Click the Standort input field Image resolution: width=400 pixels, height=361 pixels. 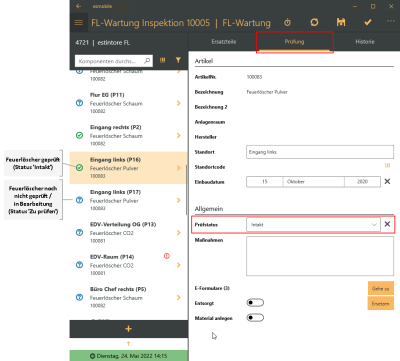pyautogui.click(x=320, y=152)
